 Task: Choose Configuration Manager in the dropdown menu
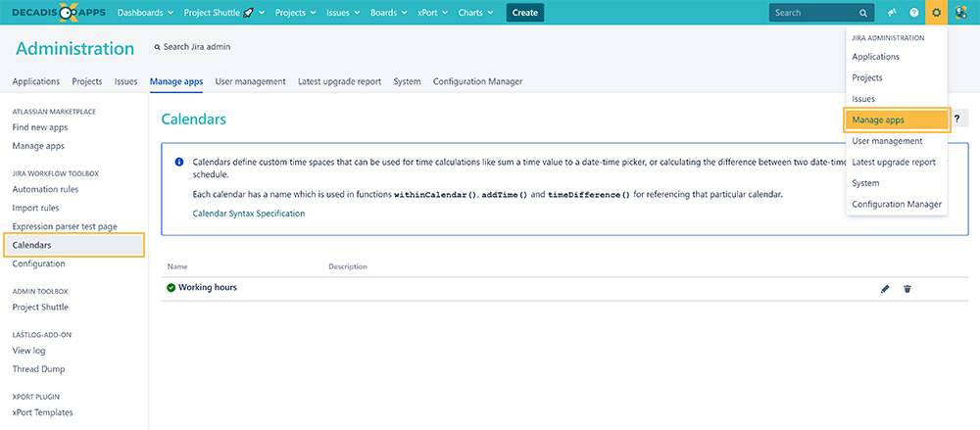tap(897, 205)
